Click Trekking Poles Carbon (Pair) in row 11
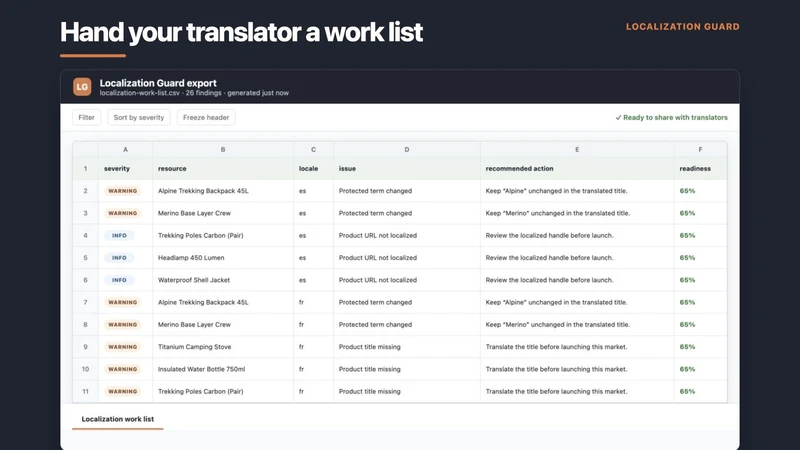The height and width of the screenshot is (450, 800). click(x=201, y=391)
